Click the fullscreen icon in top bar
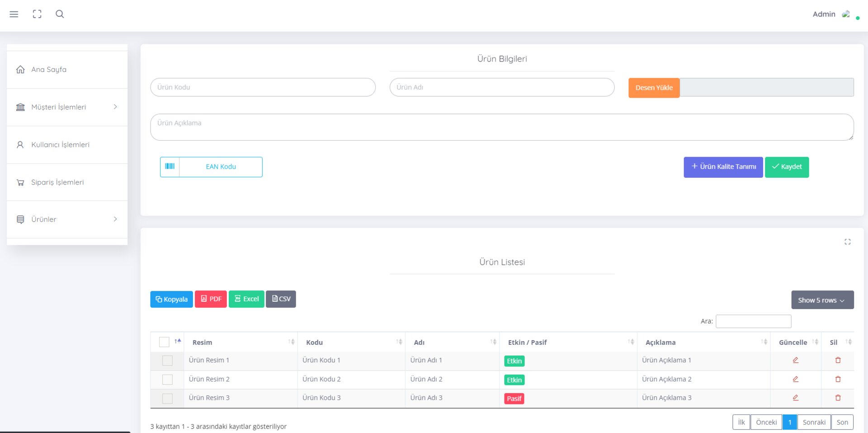Image resolution: width=868 pixels, height=433 pixels. coord(37,14)
